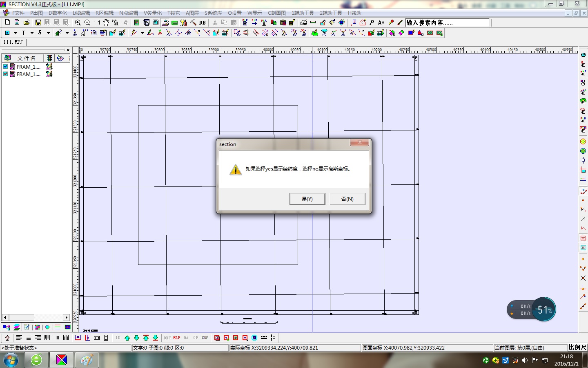588x368 pixels.
Task: Click the traffic light status column header
Action: click(x=49, y=58)
